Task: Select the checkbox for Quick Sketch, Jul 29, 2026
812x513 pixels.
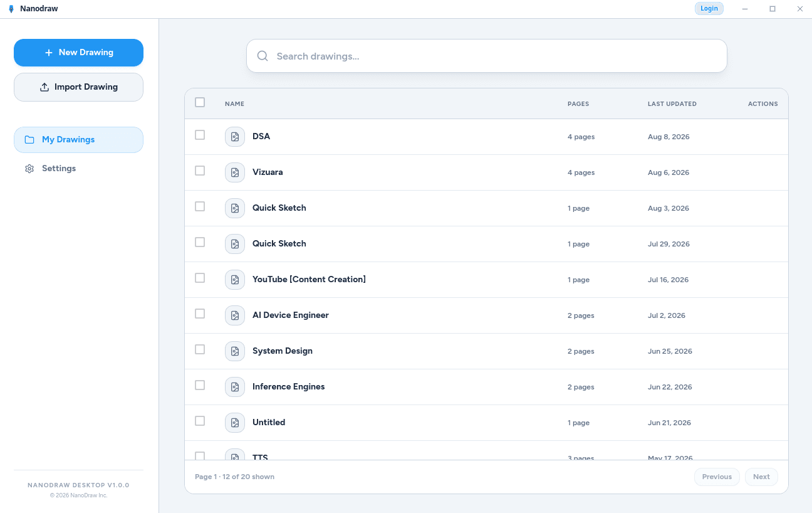Action: tap(200, 242)
